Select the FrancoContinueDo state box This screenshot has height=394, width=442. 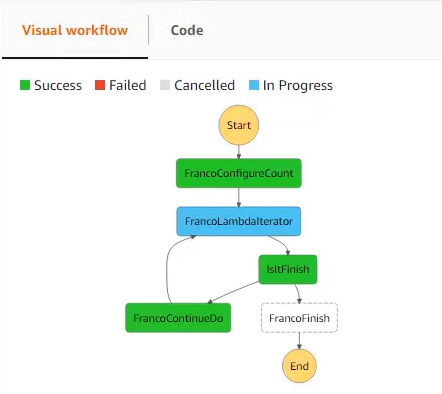[x=178, y=318]
